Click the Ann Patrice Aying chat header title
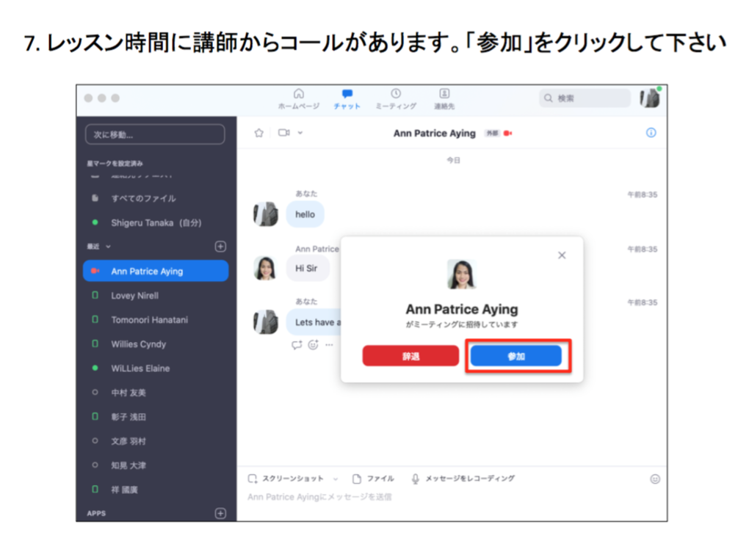The width and height of the screenshot is (749, 560). (x=434, y=133)
